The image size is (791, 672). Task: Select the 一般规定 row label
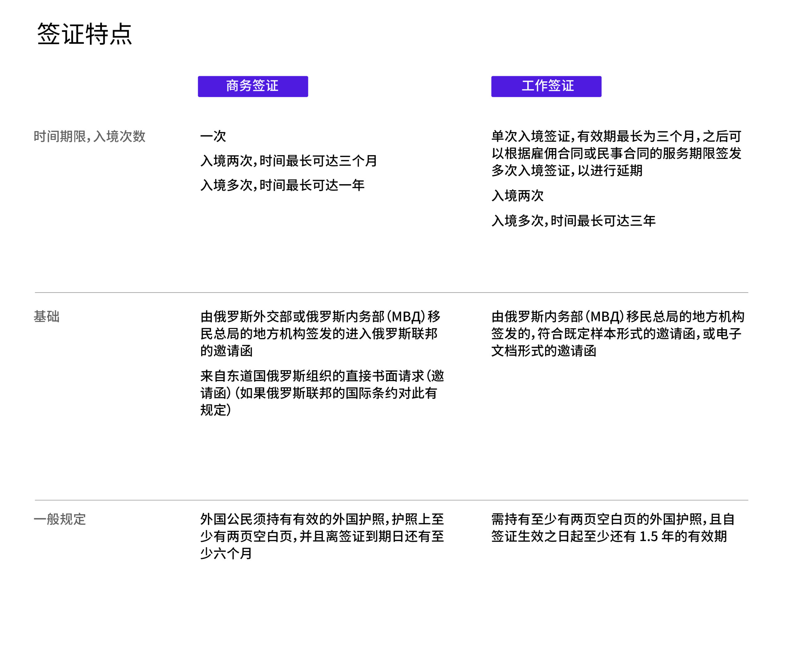pyautogui.click(x=60, y=519)
